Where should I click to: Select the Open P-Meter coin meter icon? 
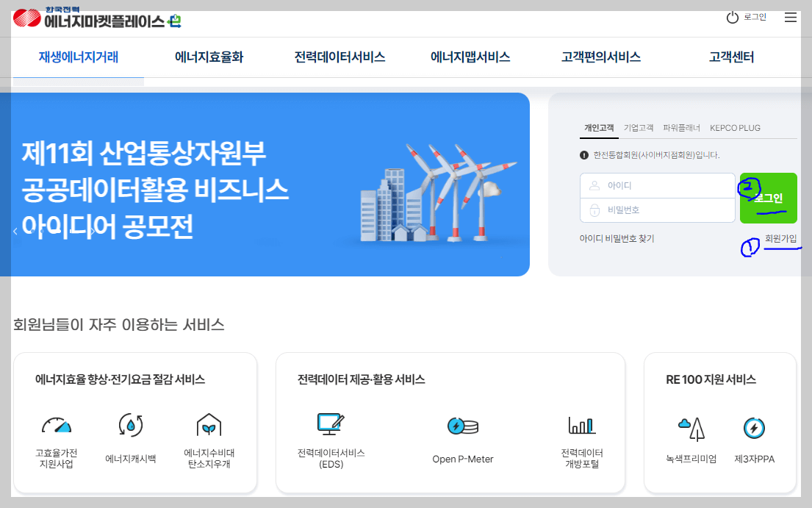(461, 425)
